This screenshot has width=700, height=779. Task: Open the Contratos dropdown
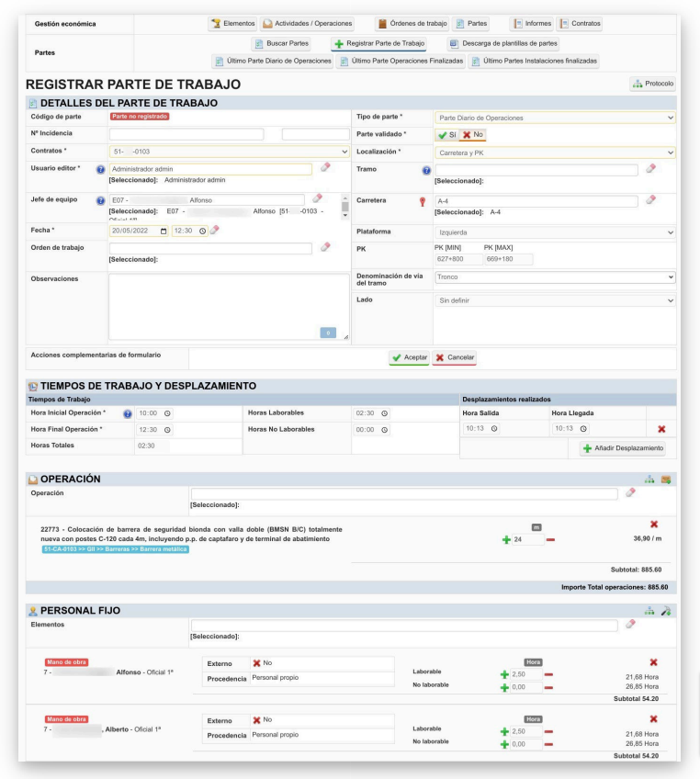(x=229, y=152)
